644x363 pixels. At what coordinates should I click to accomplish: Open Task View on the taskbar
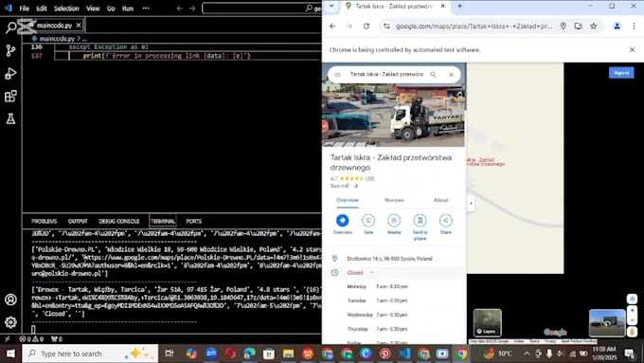point(169,354)
